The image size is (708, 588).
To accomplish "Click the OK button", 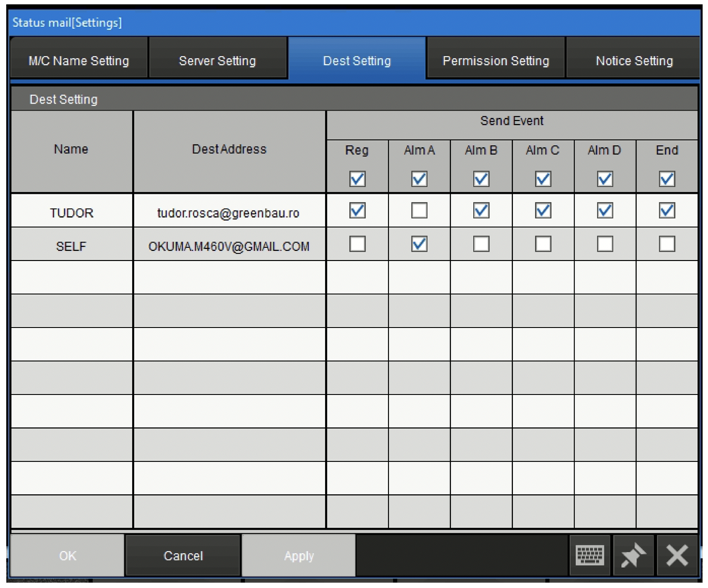I will (x=68, y=556).
